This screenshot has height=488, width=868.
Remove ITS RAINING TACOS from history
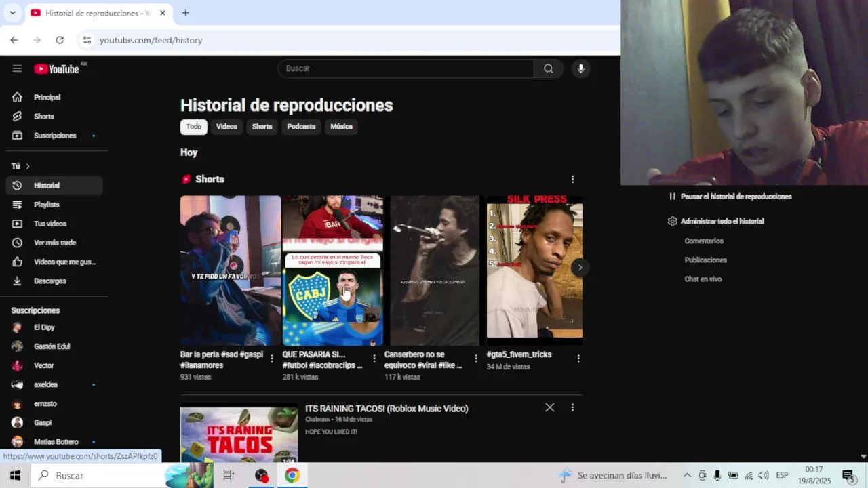(549, 407)
